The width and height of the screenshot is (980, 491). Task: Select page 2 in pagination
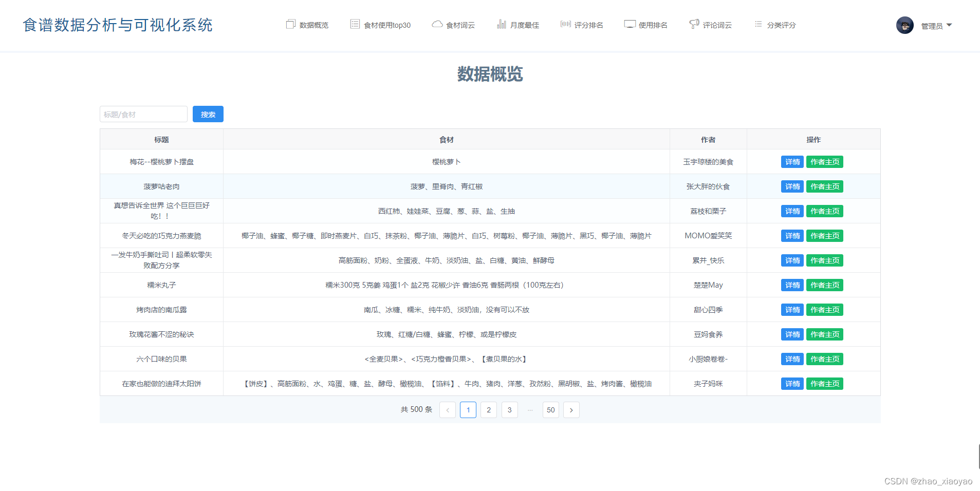coord(489,410)
